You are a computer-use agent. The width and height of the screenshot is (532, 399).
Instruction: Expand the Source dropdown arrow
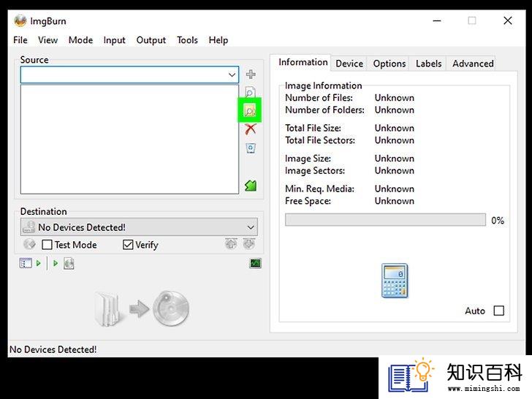pos(232,75)
